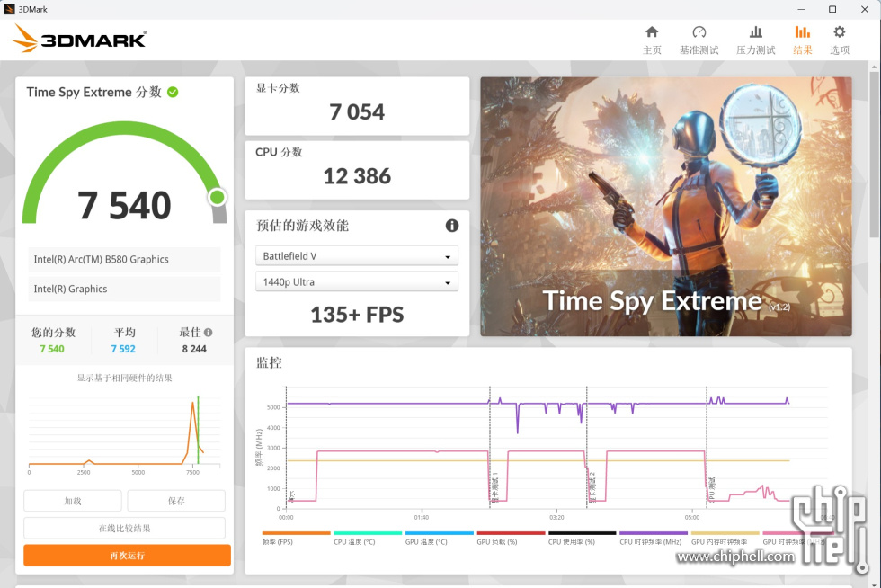Open the 压力测试 stress test icon
This screenshot has width=881, height=588.
tap(756, 32)
